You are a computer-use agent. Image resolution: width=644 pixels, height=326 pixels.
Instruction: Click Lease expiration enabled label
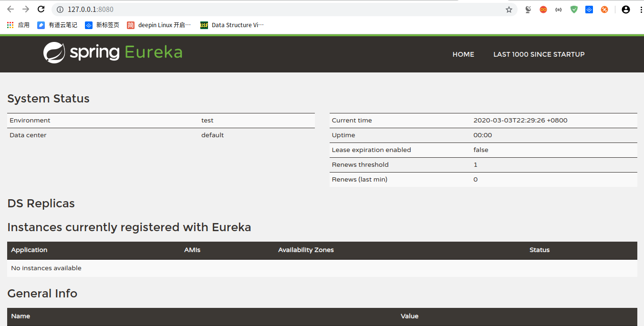372,150
